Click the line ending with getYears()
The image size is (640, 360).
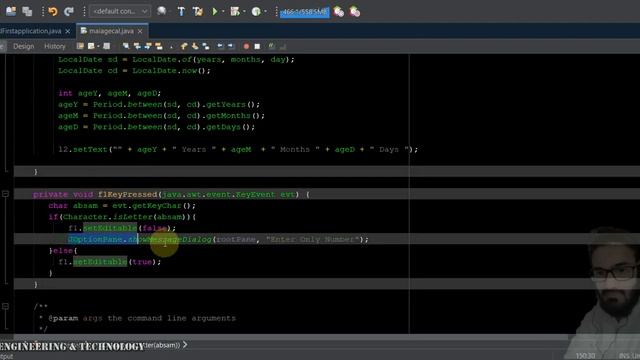click(159, 104)
